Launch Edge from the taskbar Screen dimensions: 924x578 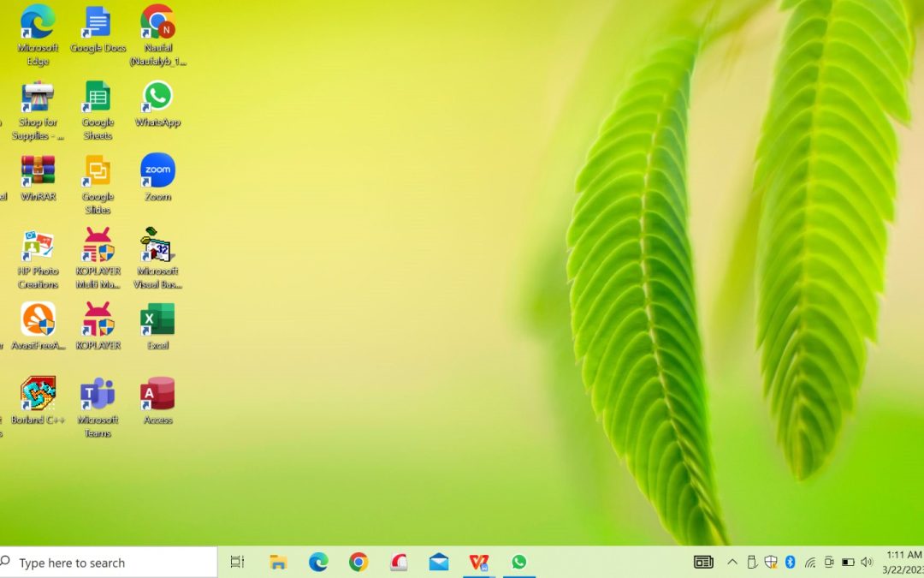tap(318, 562)
